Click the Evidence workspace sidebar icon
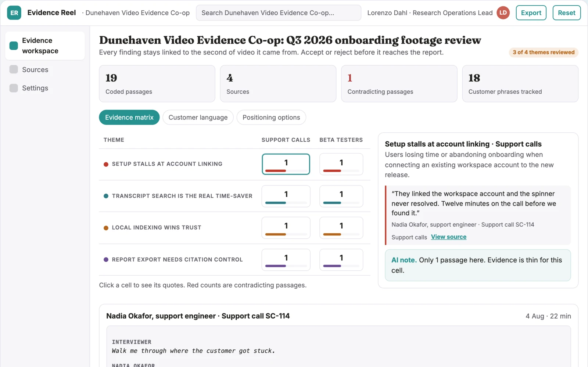588x367 pixels. coord(14,46)
